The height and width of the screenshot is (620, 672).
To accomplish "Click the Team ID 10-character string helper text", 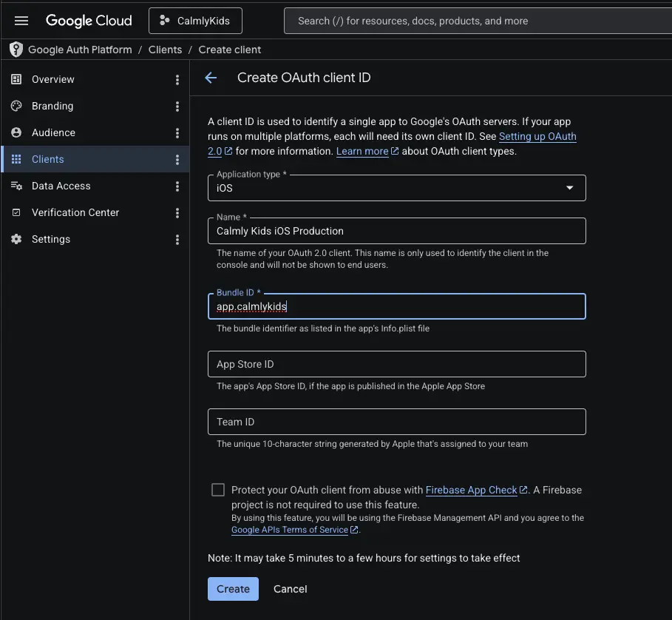I will click(x=372, y=444).
